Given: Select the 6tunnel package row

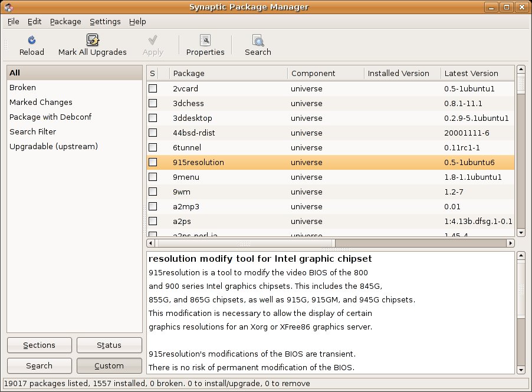Looking at the screenshot, I should (x=330, y=147).
